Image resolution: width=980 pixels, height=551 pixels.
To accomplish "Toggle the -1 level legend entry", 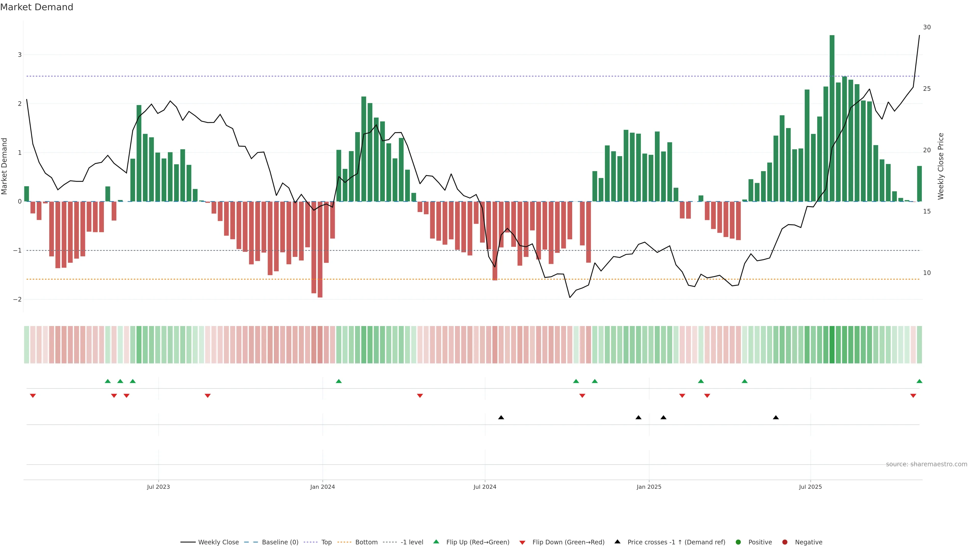I will tap(412, 542).
